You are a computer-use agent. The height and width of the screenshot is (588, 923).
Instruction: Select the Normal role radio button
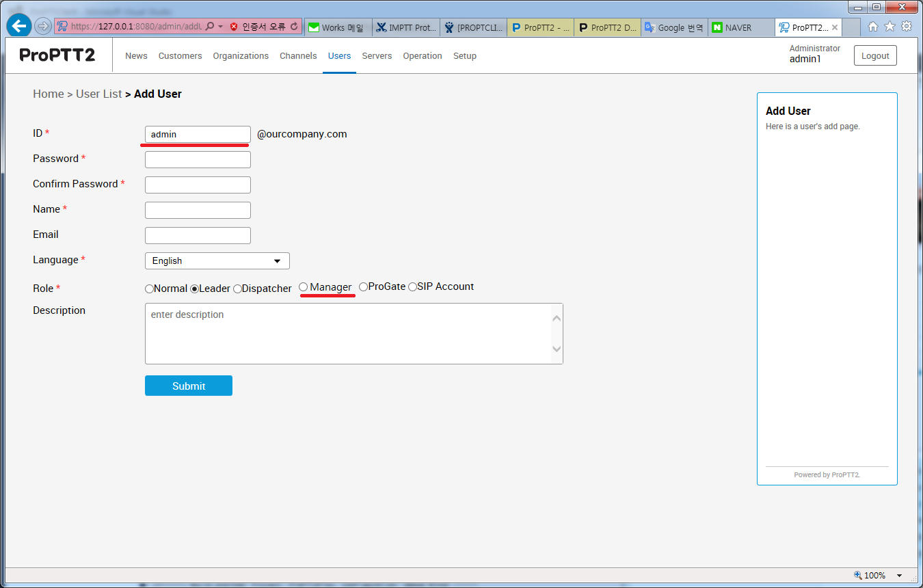pos(150,289)
